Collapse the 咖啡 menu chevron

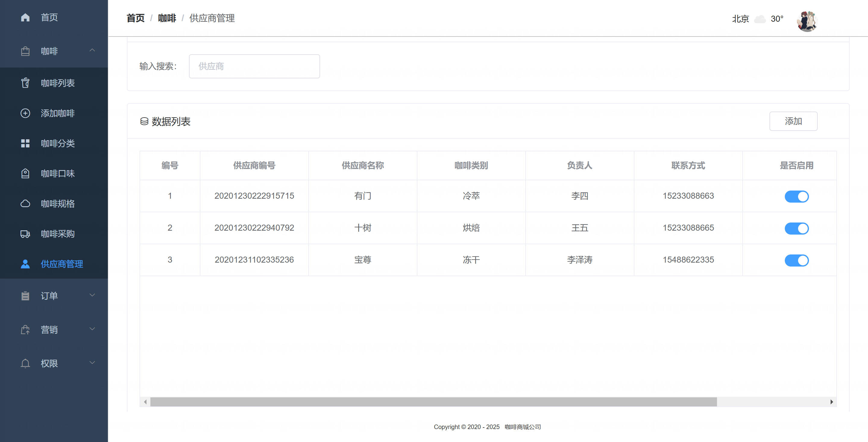pos(92,50)
